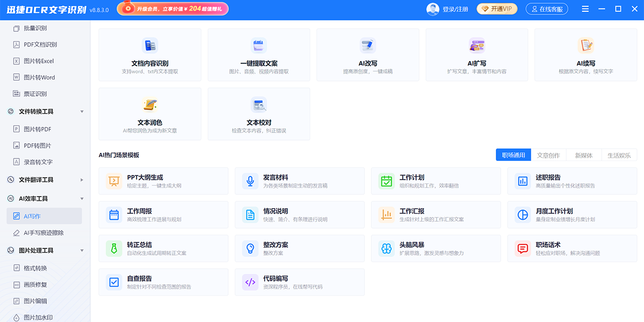Open the 开通VIP membership page
644x322 pixels.
(x=496, y=9)
